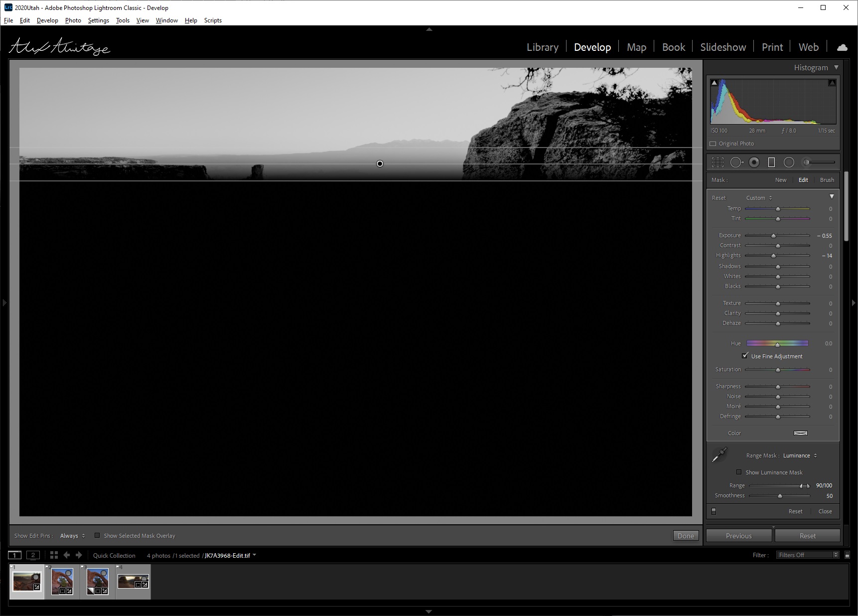Click the Previous button
This screenshot has height=616, width=858.
[x=738, y=536]
